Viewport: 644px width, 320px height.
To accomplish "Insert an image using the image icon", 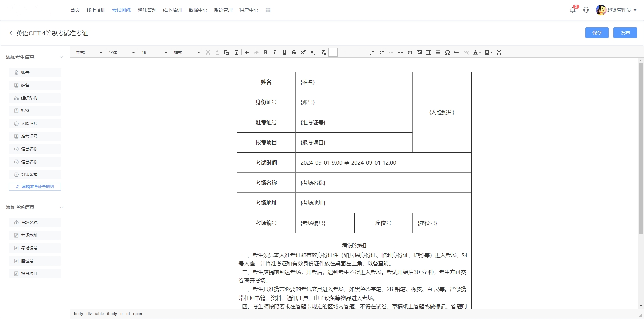I will click(419, 52).
